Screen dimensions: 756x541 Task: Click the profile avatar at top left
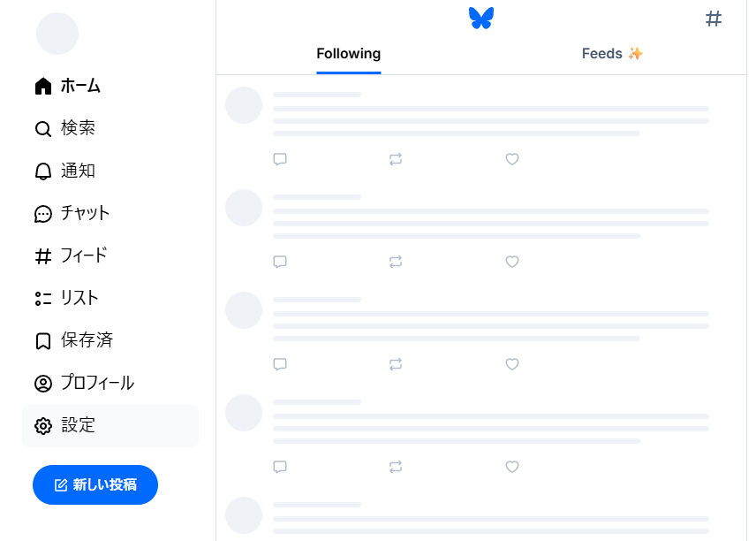tap(57, 34)
